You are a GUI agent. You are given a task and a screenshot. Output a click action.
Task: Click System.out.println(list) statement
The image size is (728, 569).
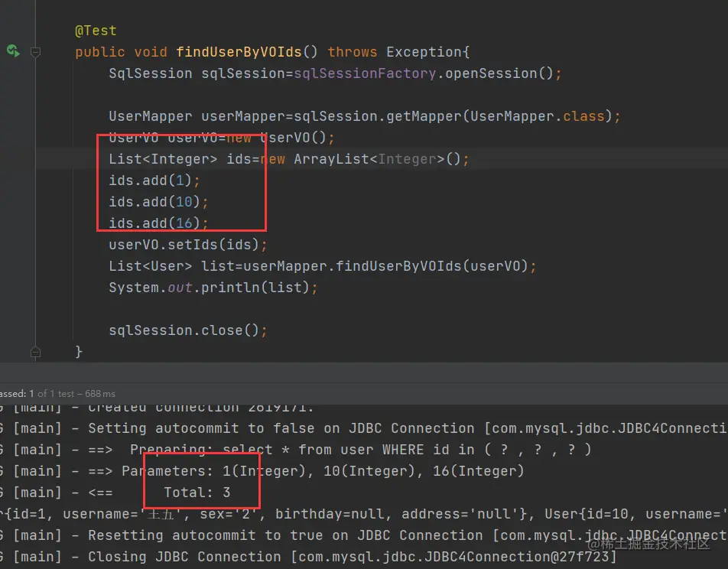[x=213, y=287]
